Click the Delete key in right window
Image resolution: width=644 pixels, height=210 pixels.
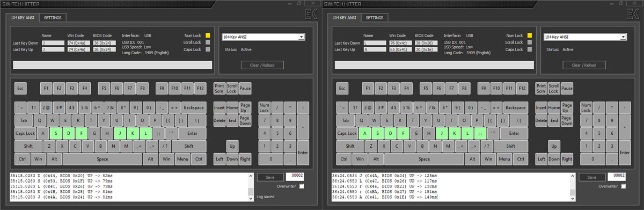(x=541, y=120)
